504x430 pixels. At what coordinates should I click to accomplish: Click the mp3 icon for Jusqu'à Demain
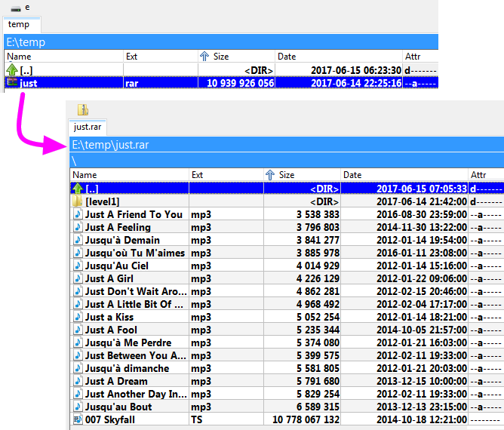(77, 240)
